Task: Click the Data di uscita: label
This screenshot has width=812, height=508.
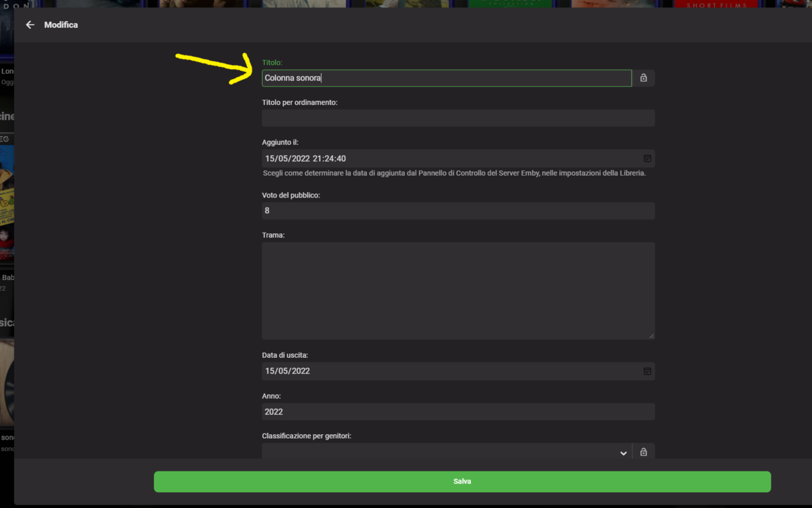Action: [x=286, y=355]
